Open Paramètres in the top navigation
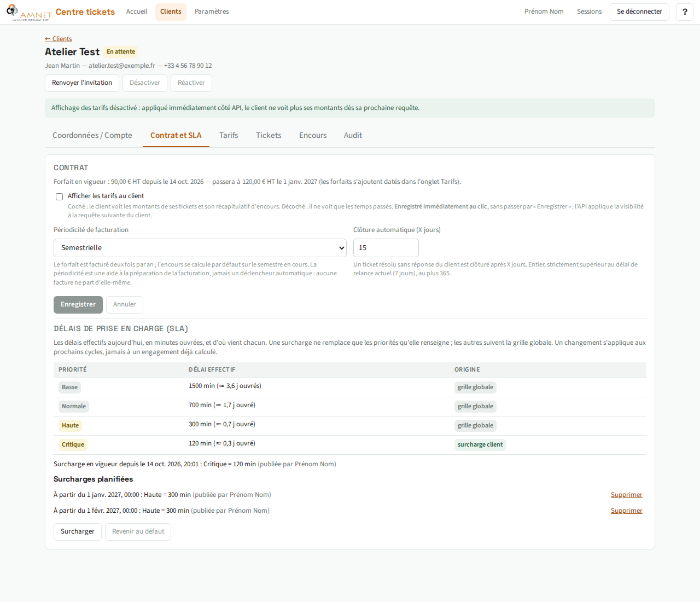 (212, 12)
